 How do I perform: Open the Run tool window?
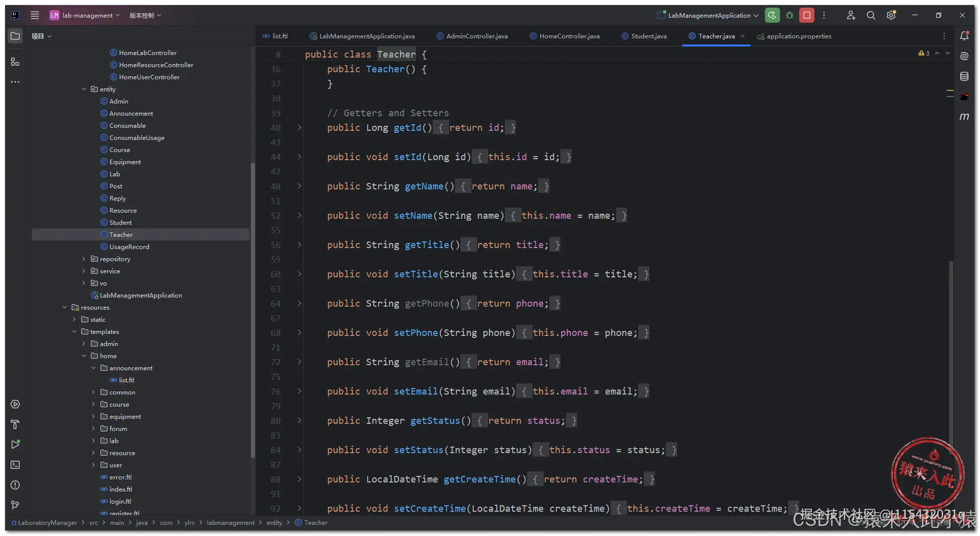[15, 445]
